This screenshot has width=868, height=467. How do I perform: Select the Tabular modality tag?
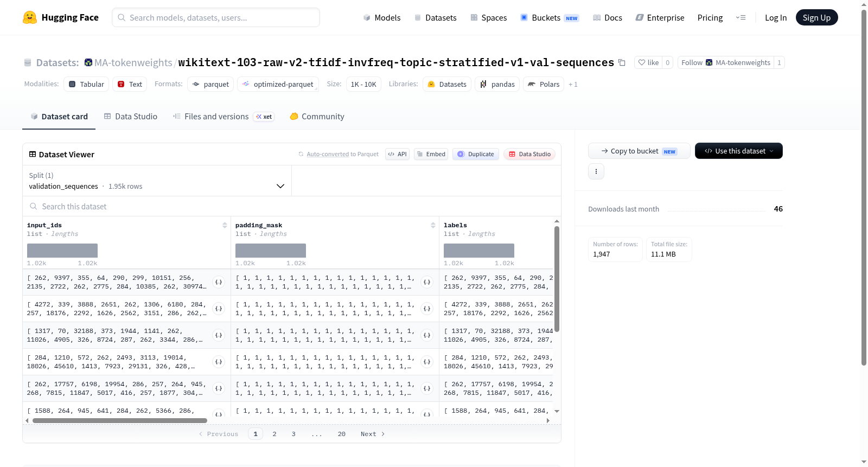point(86,84)
